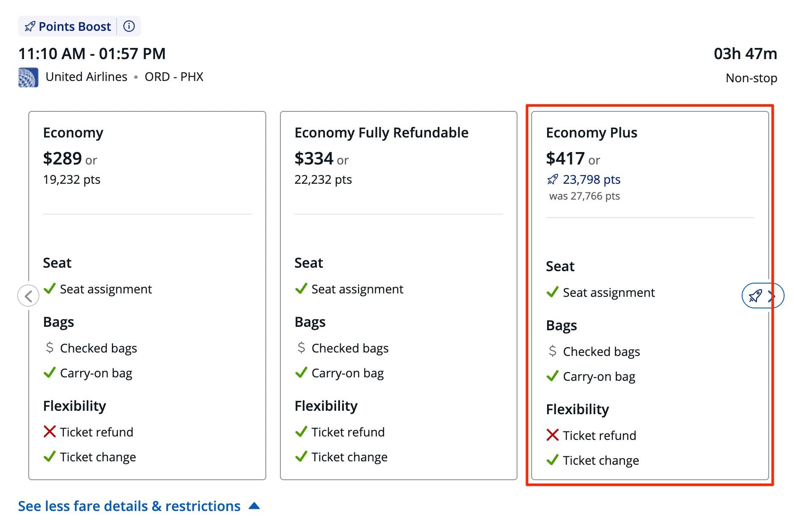Click the blue collapse triangle arrow

point(254,506)
